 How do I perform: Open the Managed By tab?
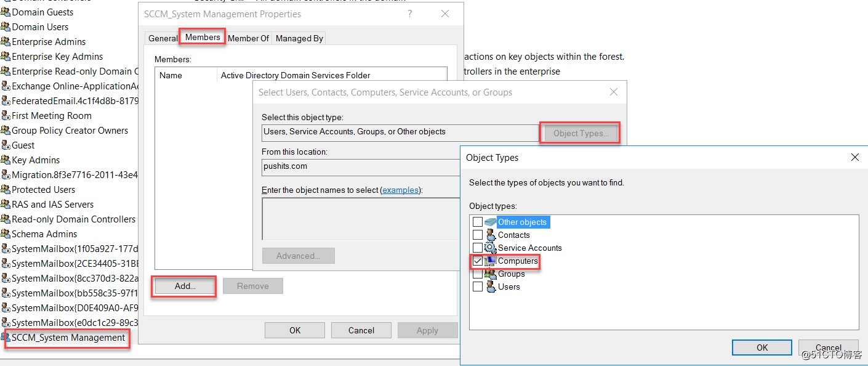tap(299, 38)
